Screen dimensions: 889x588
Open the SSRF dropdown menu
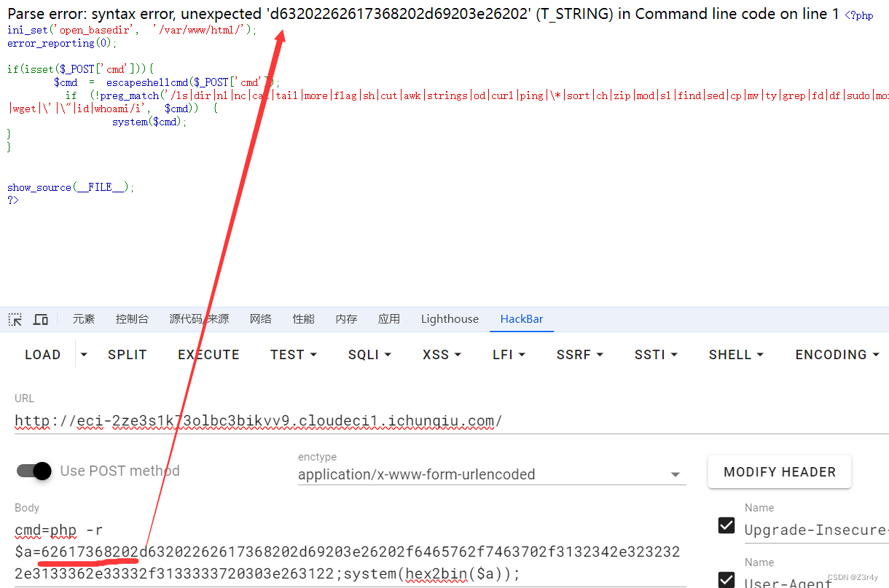tap(580, 355)
